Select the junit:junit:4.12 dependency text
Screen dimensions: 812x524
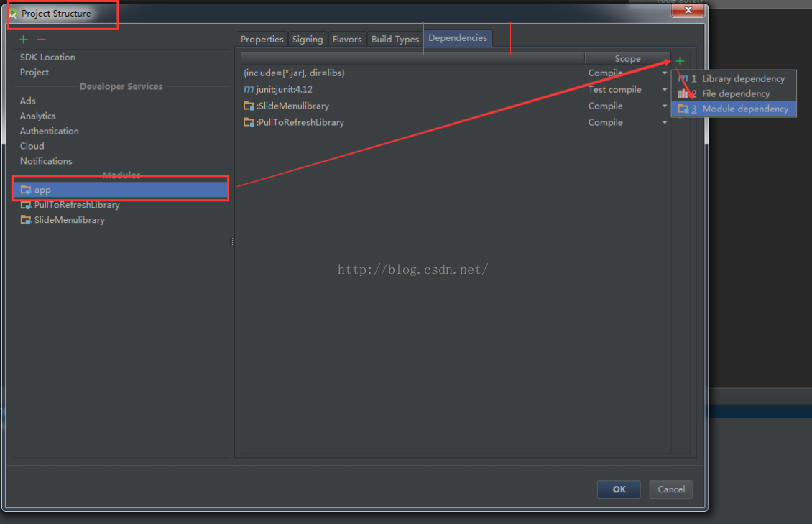pos(285,90)
